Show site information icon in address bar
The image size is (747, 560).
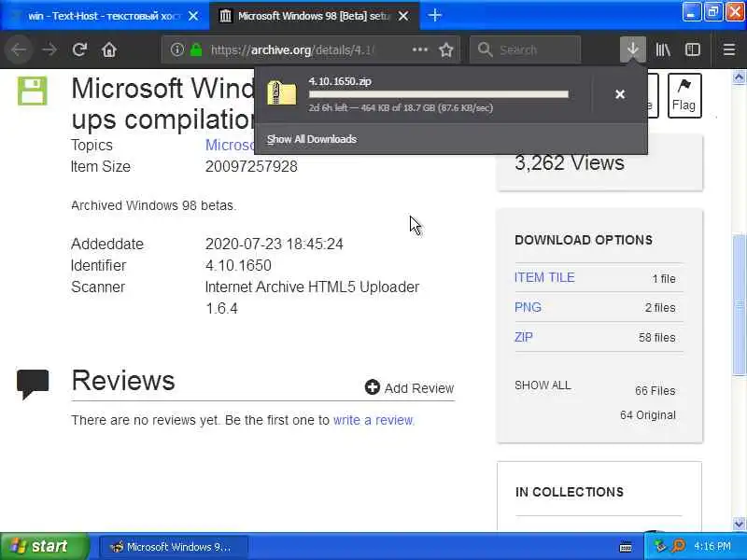(176, 49)
